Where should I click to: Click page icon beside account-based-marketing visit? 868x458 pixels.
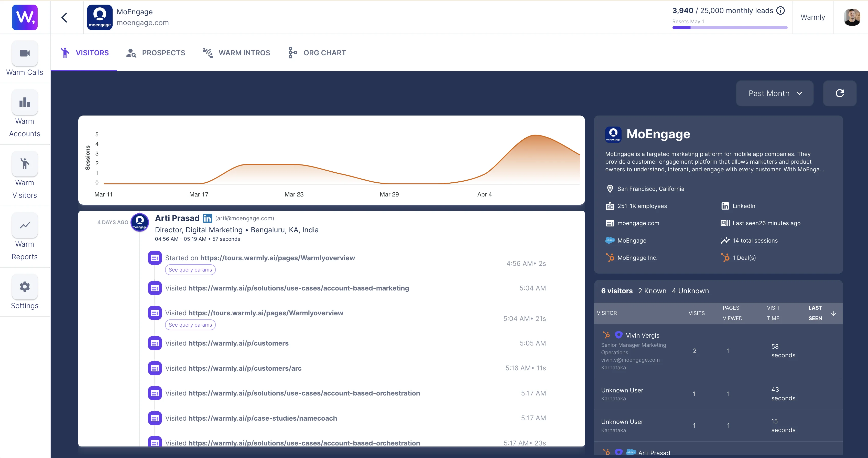coord(155,288)
